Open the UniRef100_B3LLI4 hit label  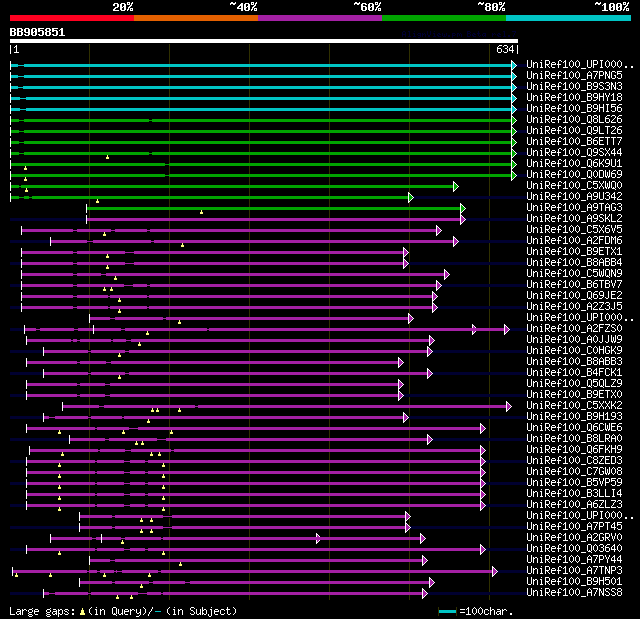pyautogui.click(x=574, y=494)
